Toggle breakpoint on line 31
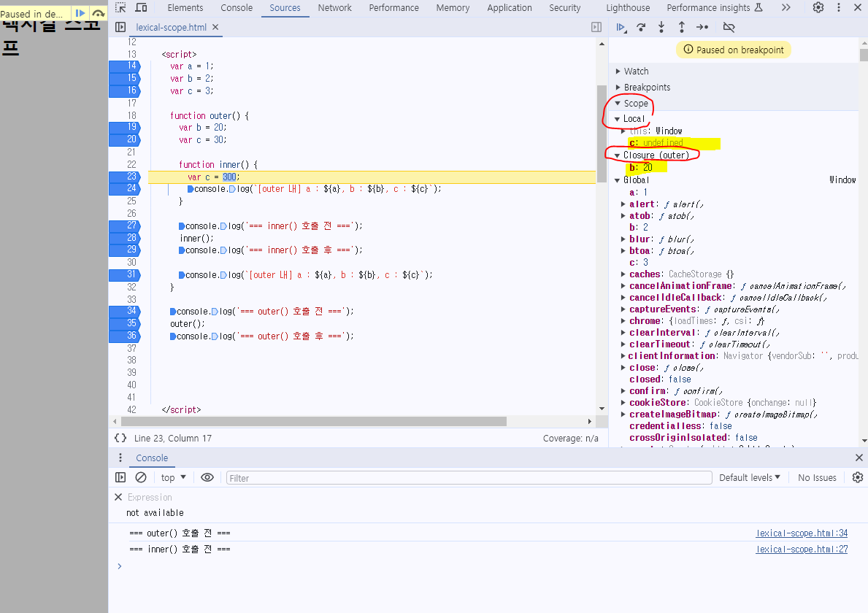This screenshot has width=868, height=613. click(125, 274)
